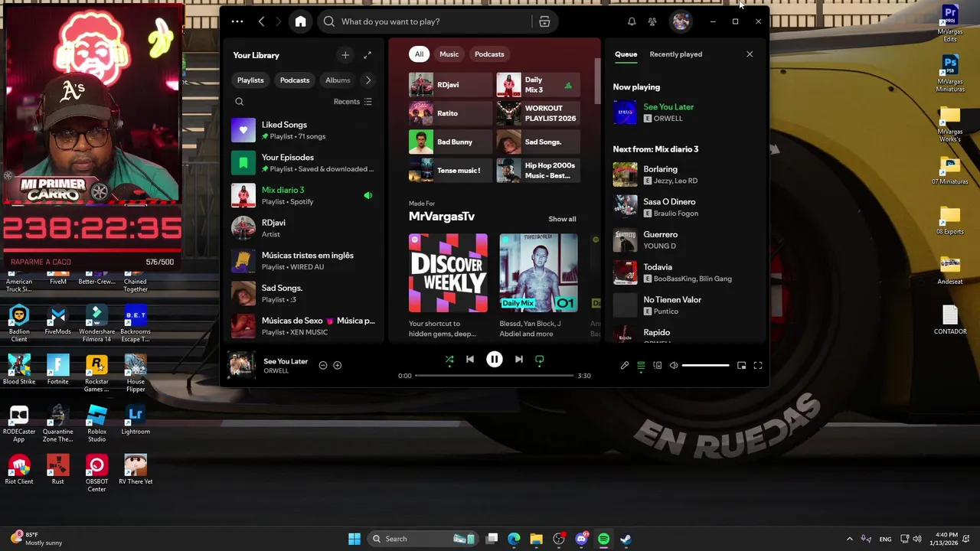Show hidden system tray icons

849,539
